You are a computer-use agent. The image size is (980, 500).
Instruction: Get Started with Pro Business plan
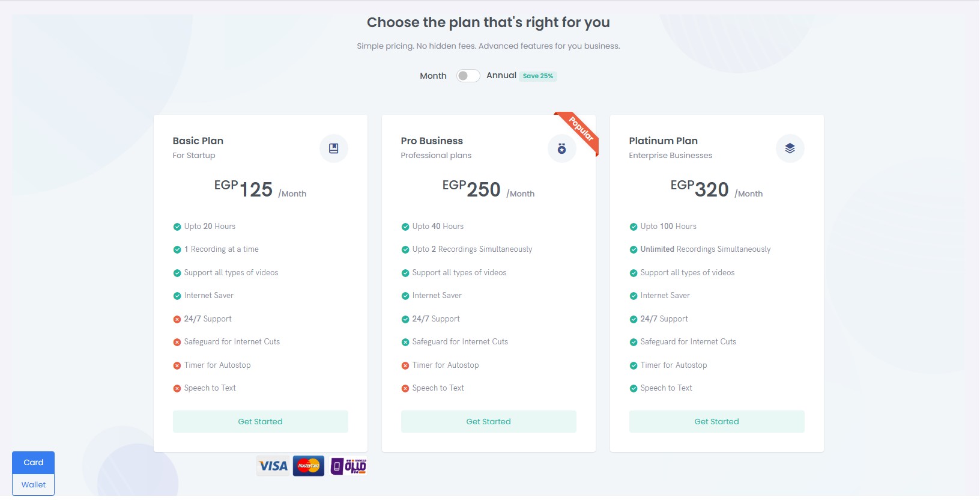tap(488, 421)
